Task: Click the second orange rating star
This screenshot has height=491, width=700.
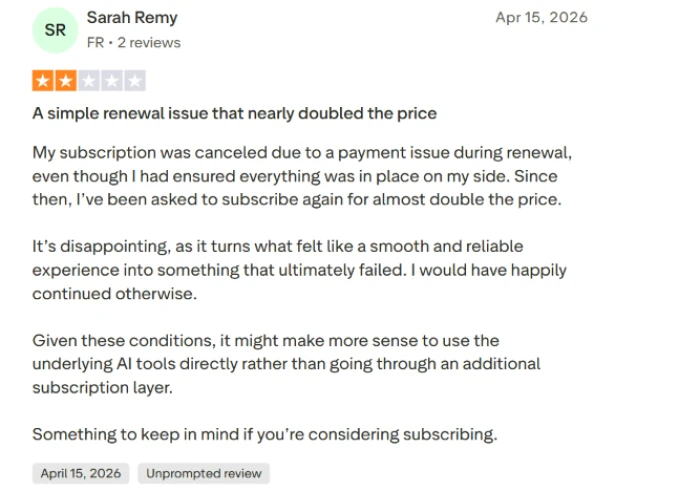Action: point(66,81)
